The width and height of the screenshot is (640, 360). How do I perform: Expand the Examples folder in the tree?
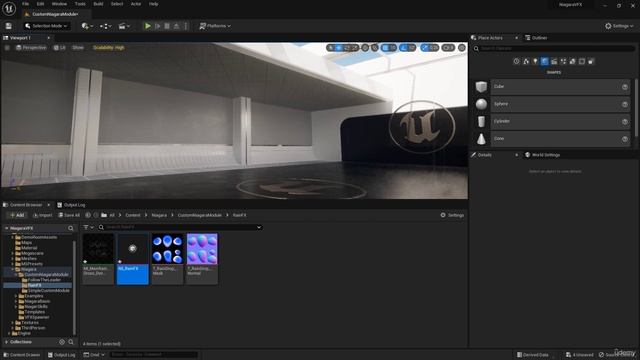click(x=16, y=296)
